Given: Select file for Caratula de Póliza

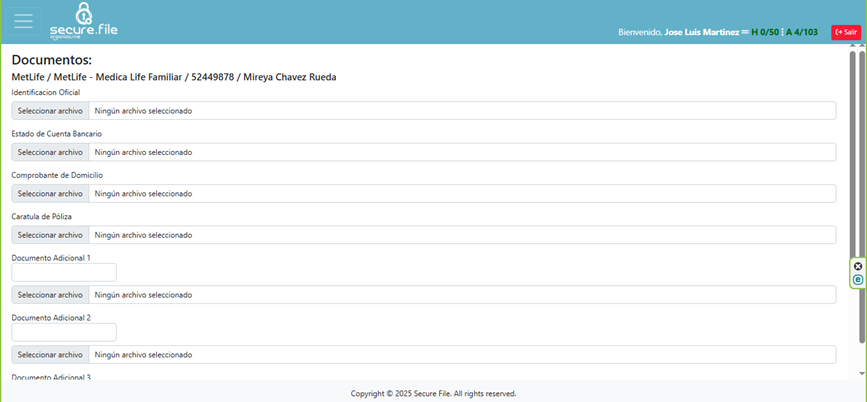Looking at the screenshot, I should (50, 235).
